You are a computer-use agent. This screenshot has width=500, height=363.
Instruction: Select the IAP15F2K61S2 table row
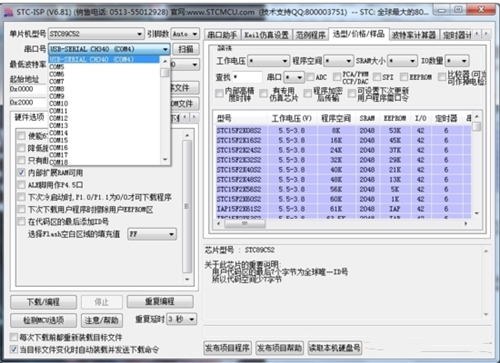(x=343, y=209)
